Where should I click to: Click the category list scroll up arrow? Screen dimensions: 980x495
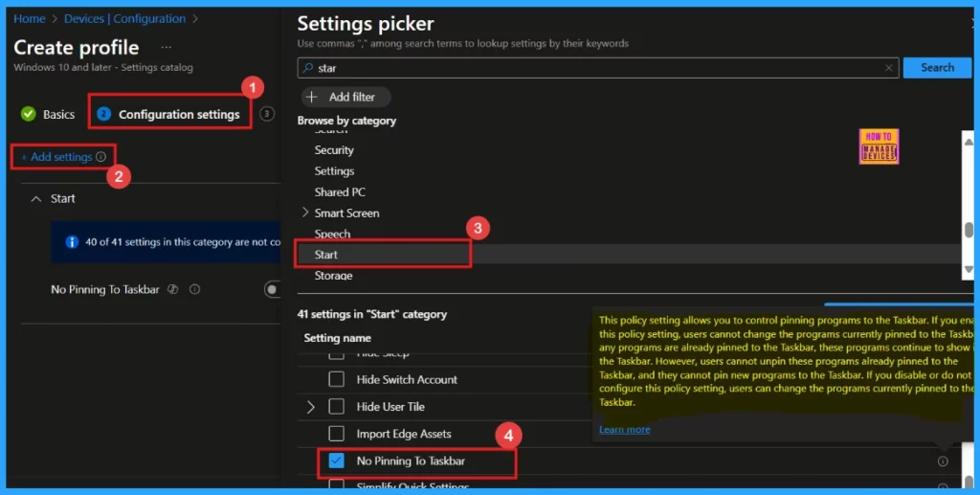pyautogui.click(x=969, y=142)
